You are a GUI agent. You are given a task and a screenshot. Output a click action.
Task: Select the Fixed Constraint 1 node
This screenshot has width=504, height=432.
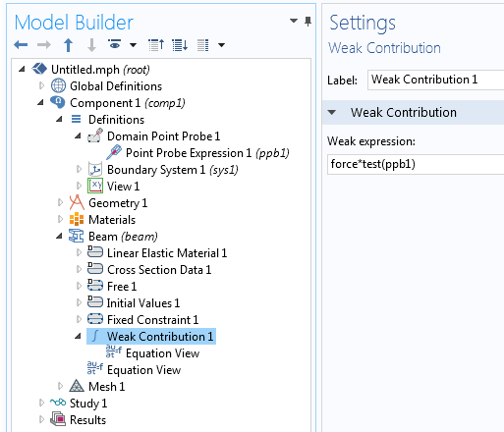tap(143, 319)
